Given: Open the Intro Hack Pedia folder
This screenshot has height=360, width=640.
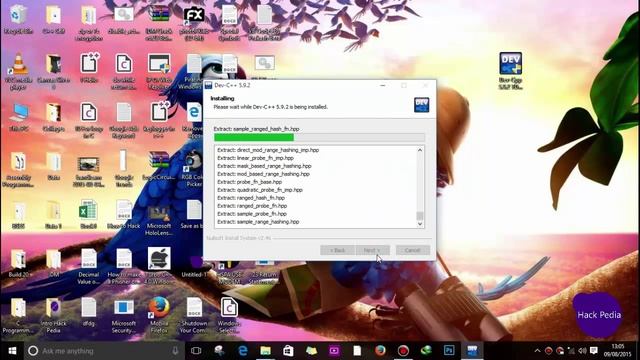Looking at the screenshot, I should (53, 315).
